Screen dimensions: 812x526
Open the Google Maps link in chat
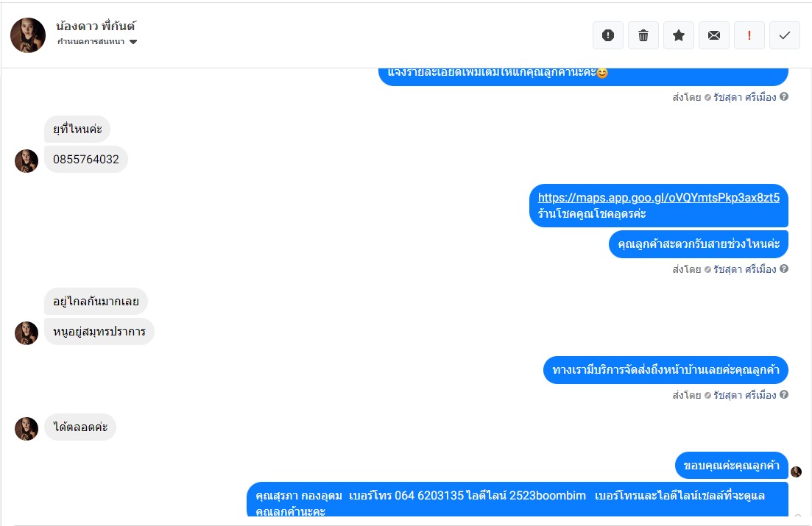point(658,197)
